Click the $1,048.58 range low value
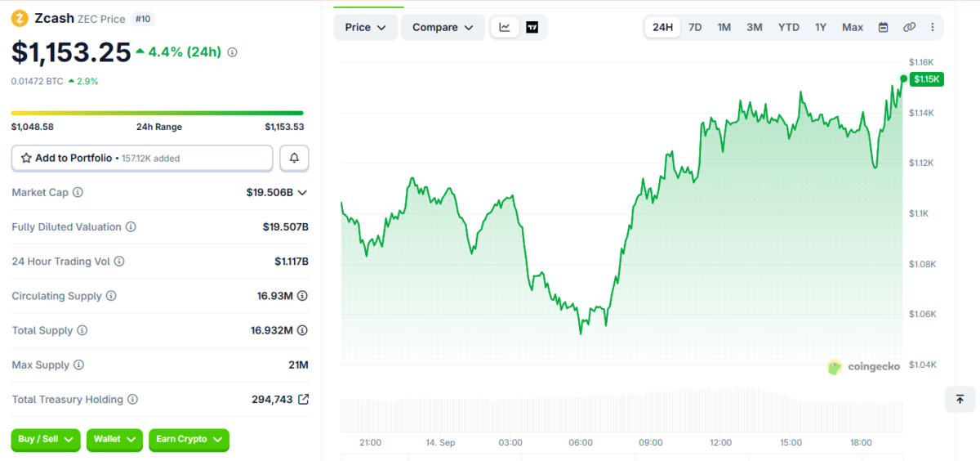The width and height of the screenshot is (980, 461). click(33, 127)
